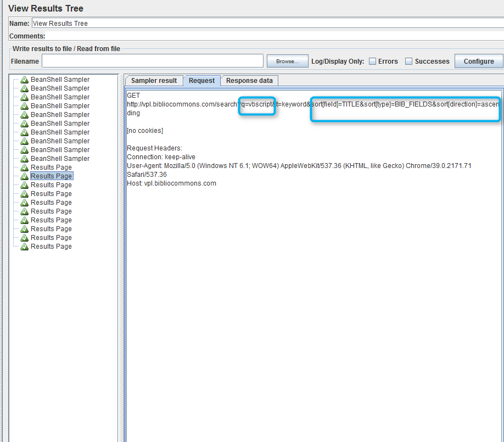Switch to the Sampler result tab
The height and width of the screenshot is (442, 504).
click(x=154, y=81)
